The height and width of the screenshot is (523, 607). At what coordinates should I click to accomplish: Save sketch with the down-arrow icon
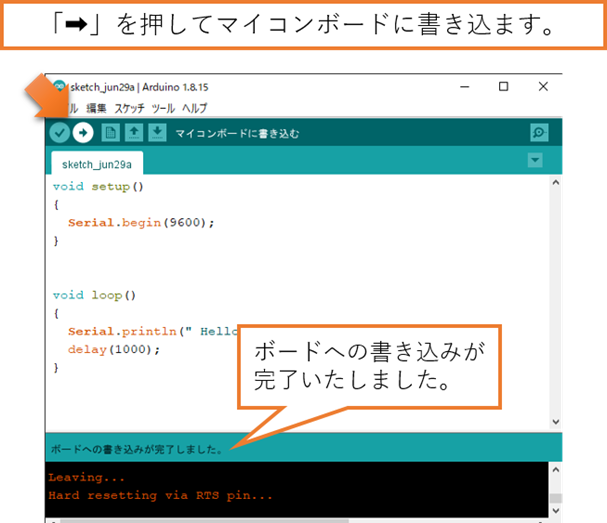click(x=157, y=133)
